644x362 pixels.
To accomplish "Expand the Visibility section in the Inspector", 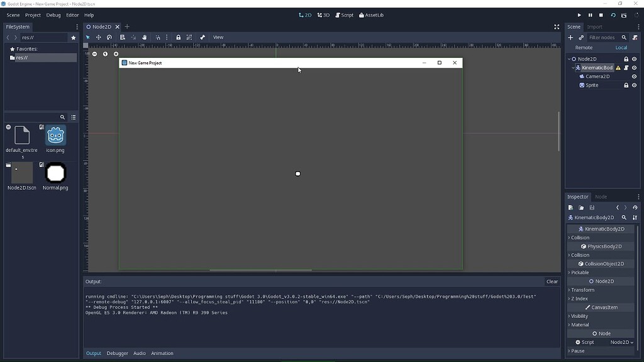I will (x=579, y=316).
